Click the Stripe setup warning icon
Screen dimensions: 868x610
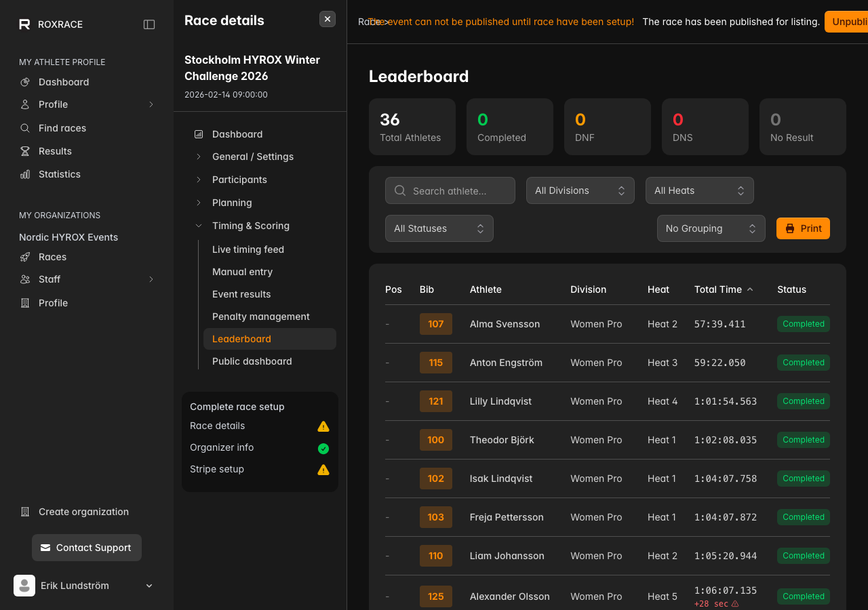323,470
